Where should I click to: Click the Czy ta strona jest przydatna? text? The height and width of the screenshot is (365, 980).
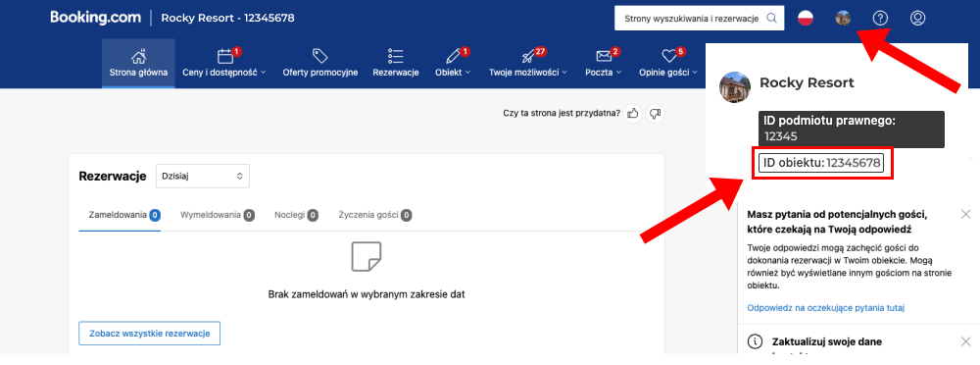point(562,113)
